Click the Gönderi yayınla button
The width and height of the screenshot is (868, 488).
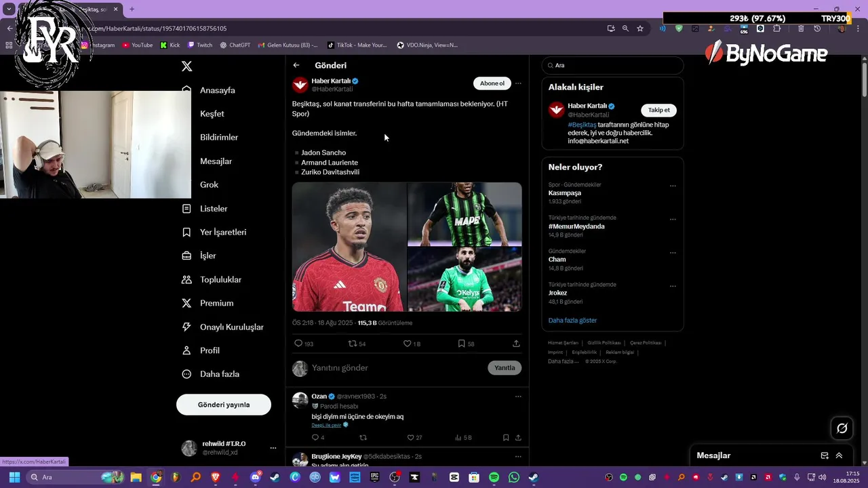[224, 405]
